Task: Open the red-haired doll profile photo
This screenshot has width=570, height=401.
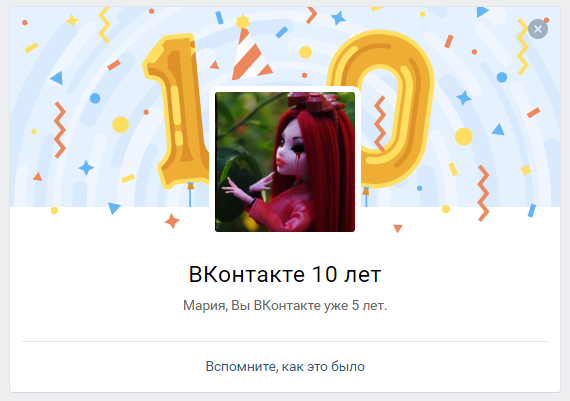Action: coord(285,162)
